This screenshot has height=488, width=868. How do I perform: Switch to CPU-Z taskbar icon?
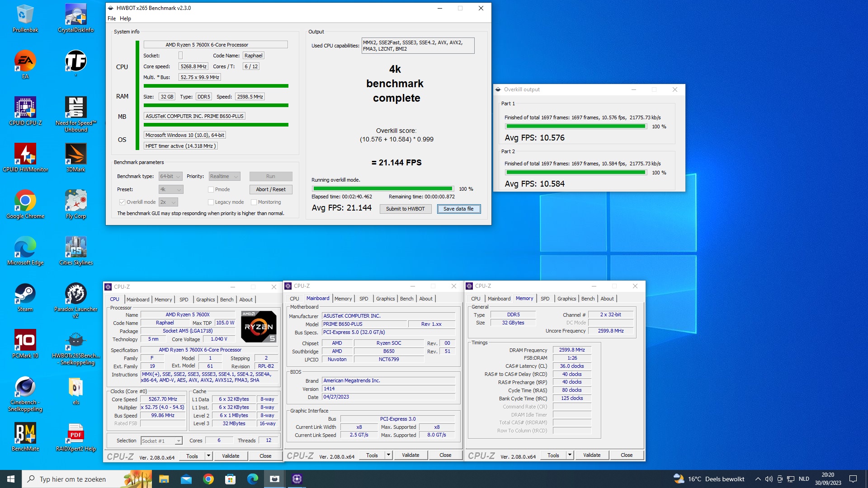297,479
